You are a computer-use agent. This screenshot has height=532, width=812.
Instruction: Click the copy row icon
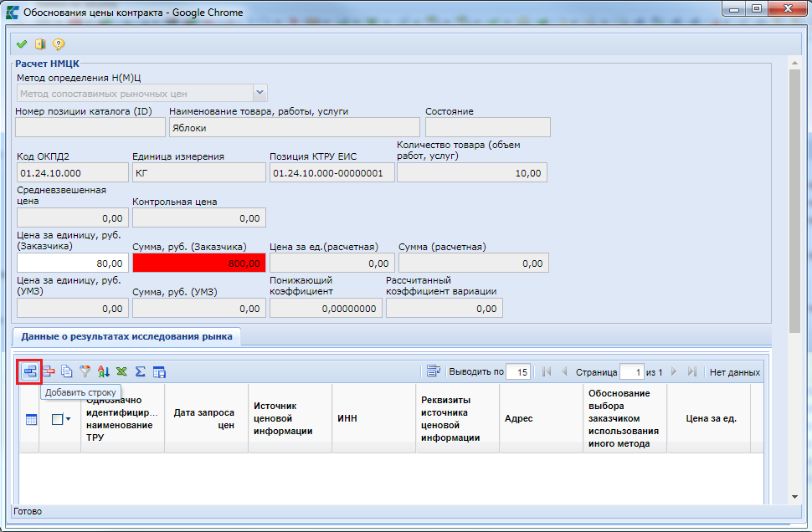(67, 371)
